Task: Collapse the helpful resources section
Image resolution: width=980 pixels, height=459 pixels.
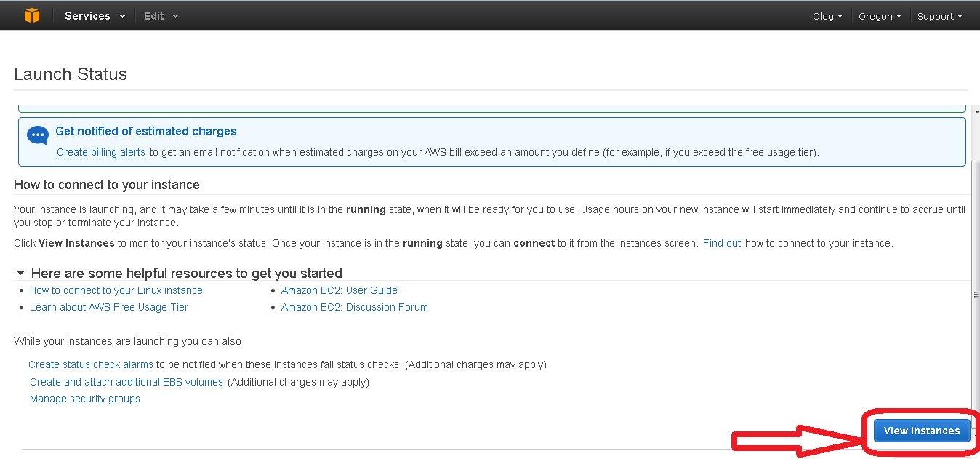Action: 21,274
